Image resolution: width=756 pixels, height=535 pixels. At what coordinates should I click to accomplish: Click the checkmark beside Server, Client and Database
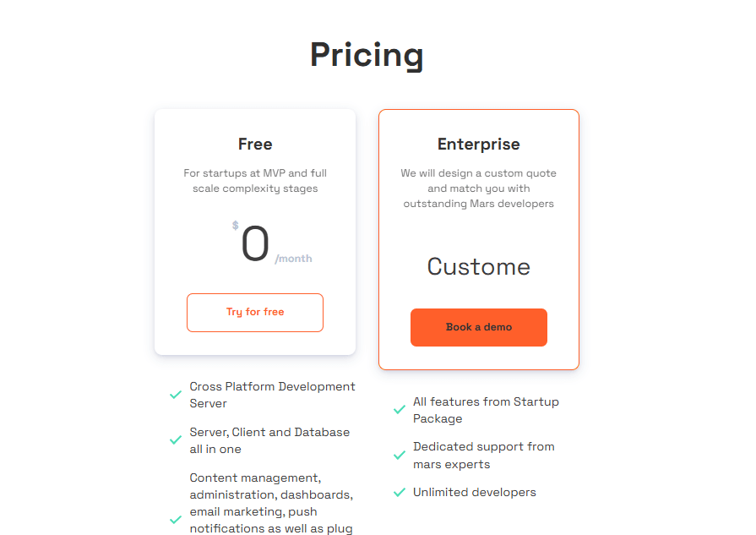click(x=176, y=440)
